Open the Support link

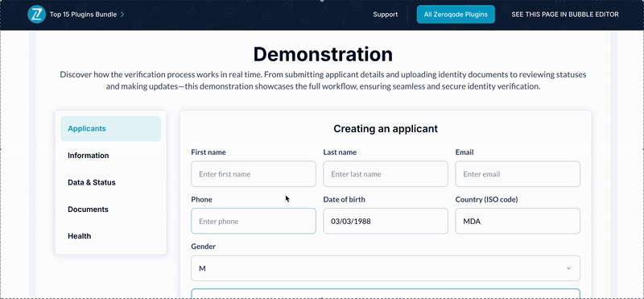(386, 15)
